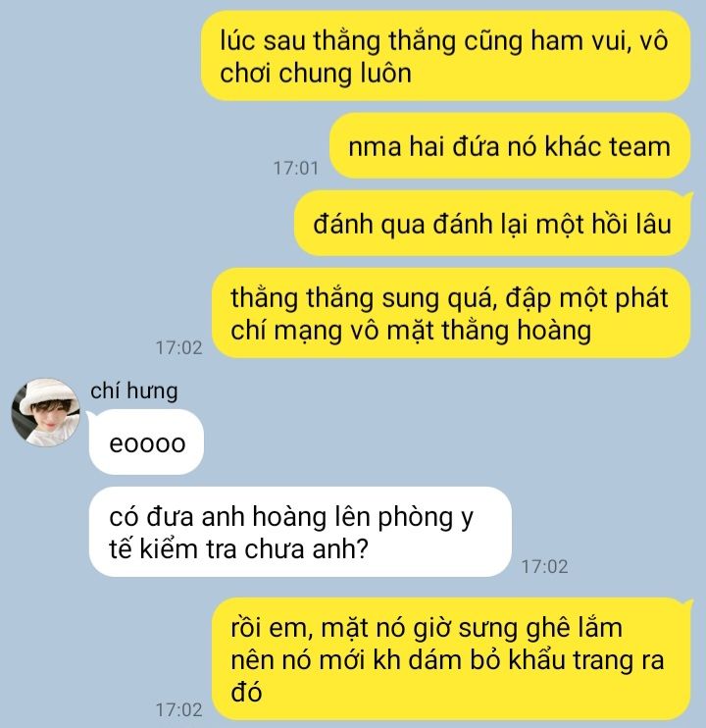Select the message starting lúc sau thằng thắng
The height and width of the screenshot is (728, 706).
[x=446, y=56]
